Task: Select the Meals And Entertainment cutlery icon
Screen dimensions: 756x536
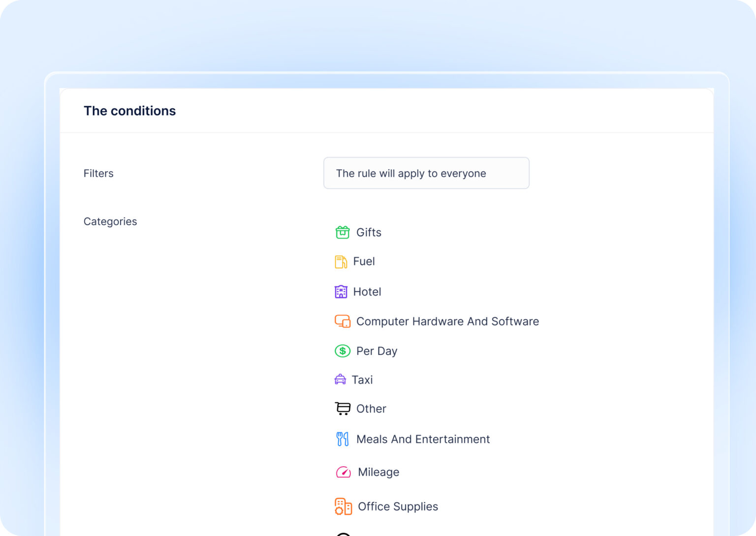Action: point(342,439)
